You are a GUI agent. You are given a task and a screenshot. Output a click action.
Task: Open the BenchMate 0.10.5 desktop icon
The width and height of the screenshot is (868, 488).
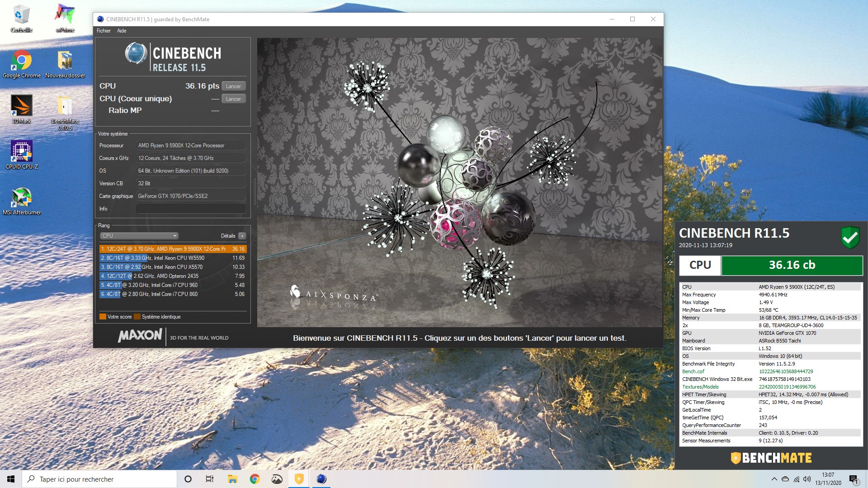click(65, 113)
